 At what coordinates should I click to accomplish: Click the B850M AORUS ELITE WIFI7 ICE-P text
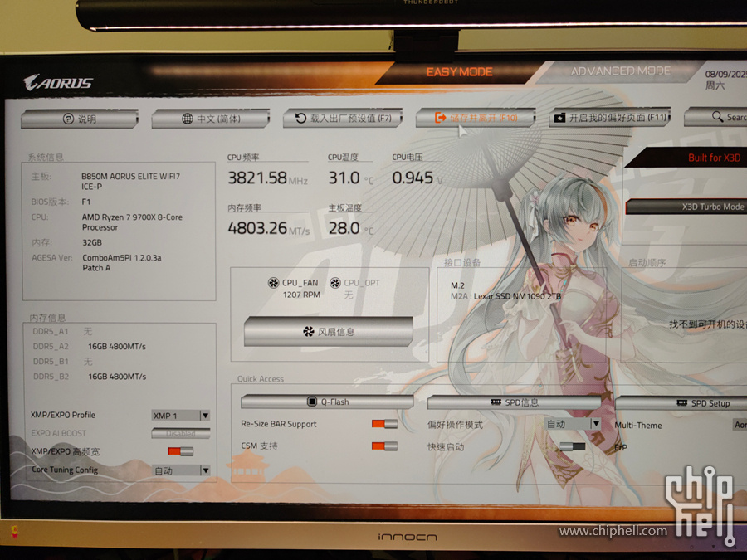(x=130, y=181)
